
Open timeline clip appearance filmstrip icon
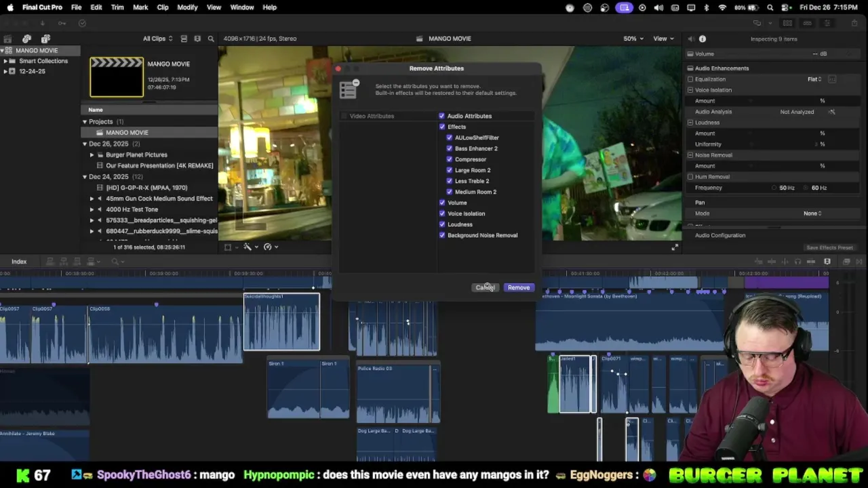tap(827, 262)
